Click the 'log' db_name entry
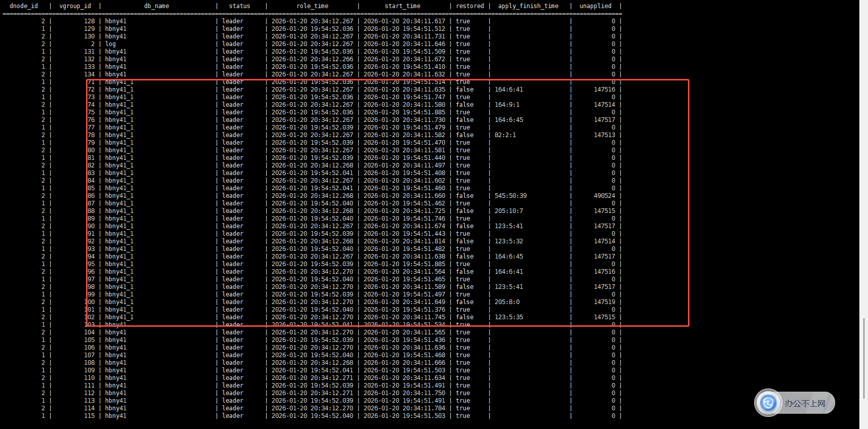868x429 pixels. (x=110, y=44)
